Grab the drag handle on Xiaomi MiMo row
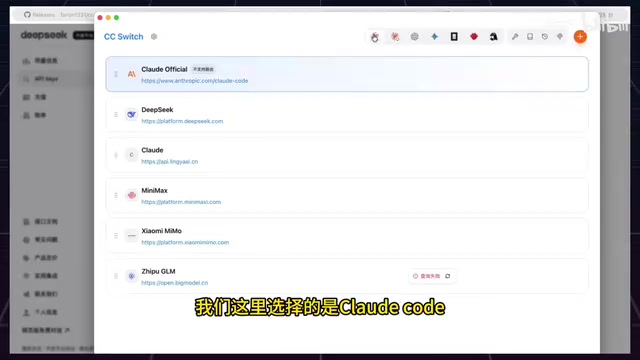This screenshot has height=360, width=640. coord(116,236)
